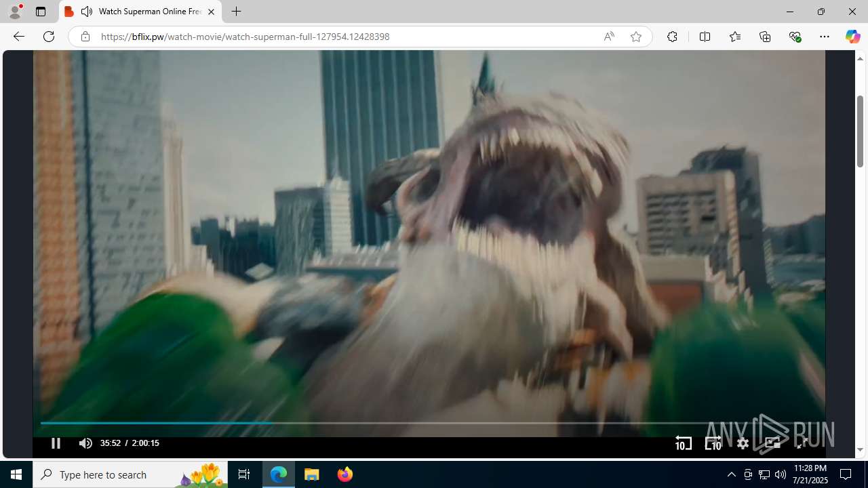Screen dimensions: 868x488
Task: Close the Watch Superman Online tab
Action: click(x=211, y=12)
